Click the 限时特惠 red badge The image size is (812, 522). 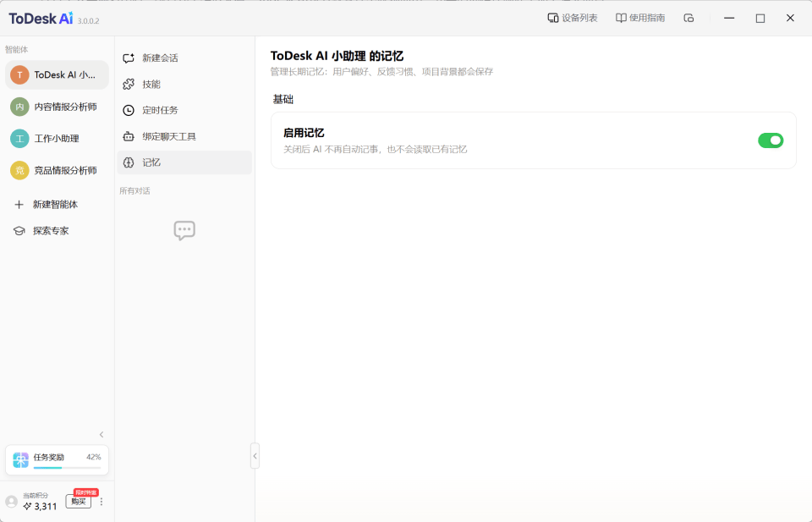[86, 492]
